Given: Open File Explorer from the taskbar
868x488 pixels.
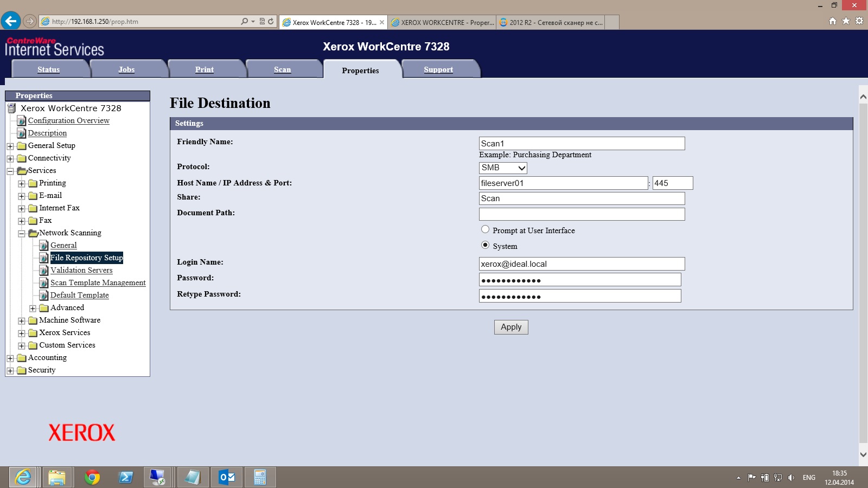Looking at the screenshot, I should 56,477.
